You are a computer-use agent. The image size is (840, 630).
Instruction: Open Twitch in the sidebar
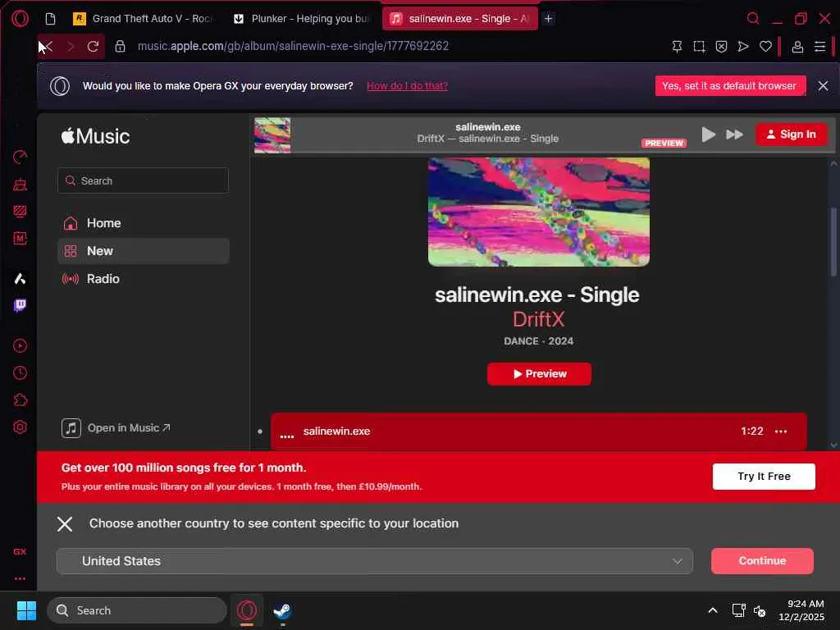(x=20, y=305)
